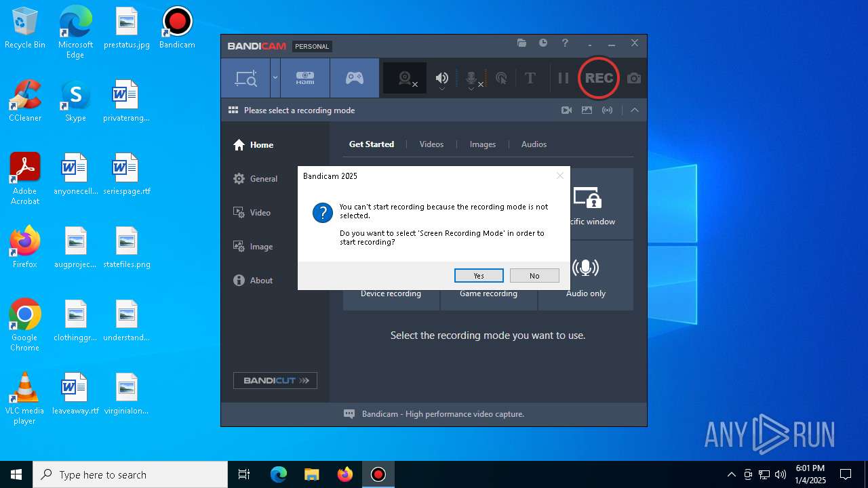Select the VLC media player desktop icon
The width and height of the screenshot is (868, 488).
point(25,399)
